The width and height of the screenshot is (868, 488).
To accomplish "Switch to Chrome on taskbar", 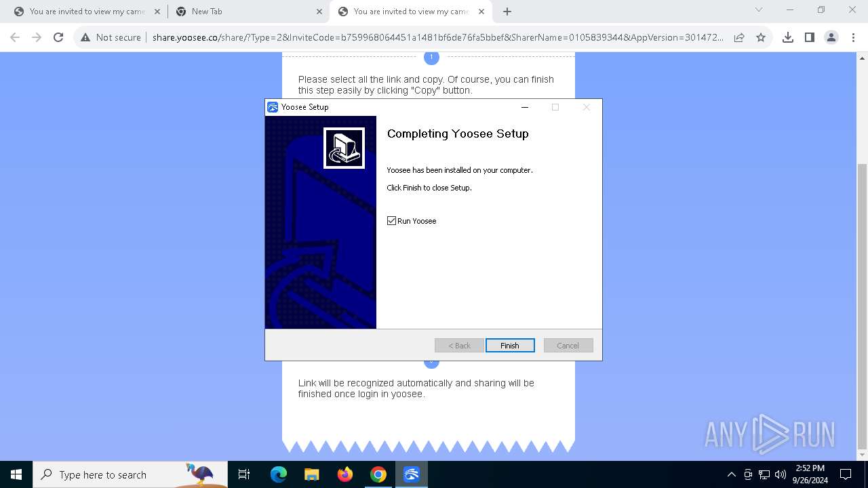I will click(x=378, y=474).
